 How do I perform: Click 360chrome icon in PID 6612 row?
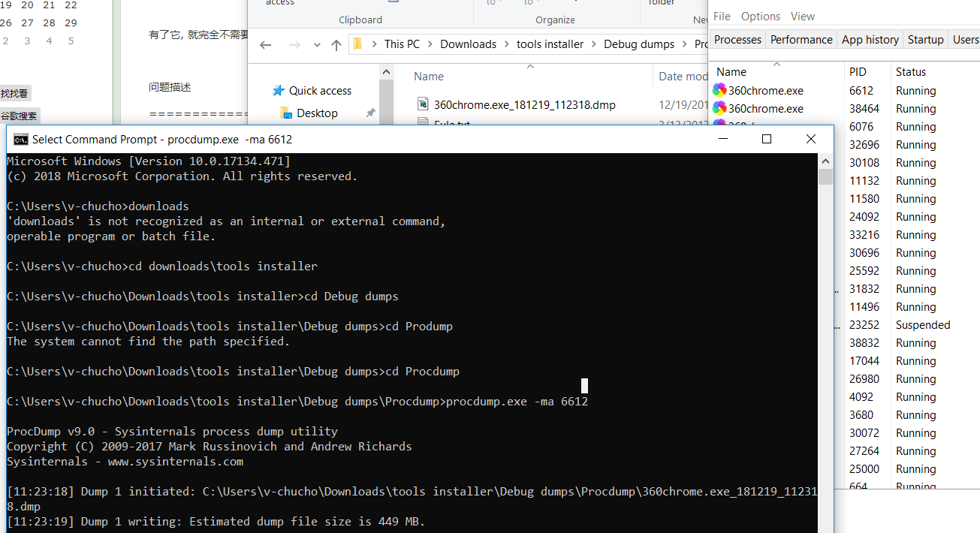tap(719, 91)
